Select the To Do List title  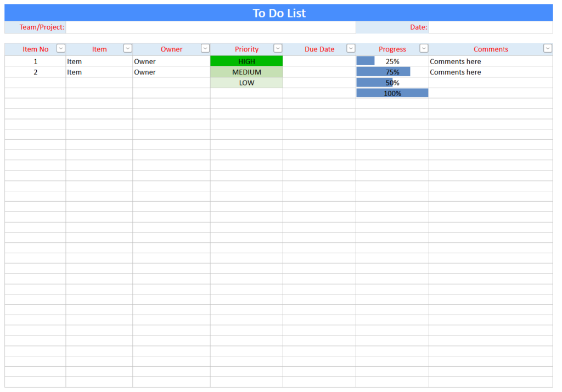point(279,13)
